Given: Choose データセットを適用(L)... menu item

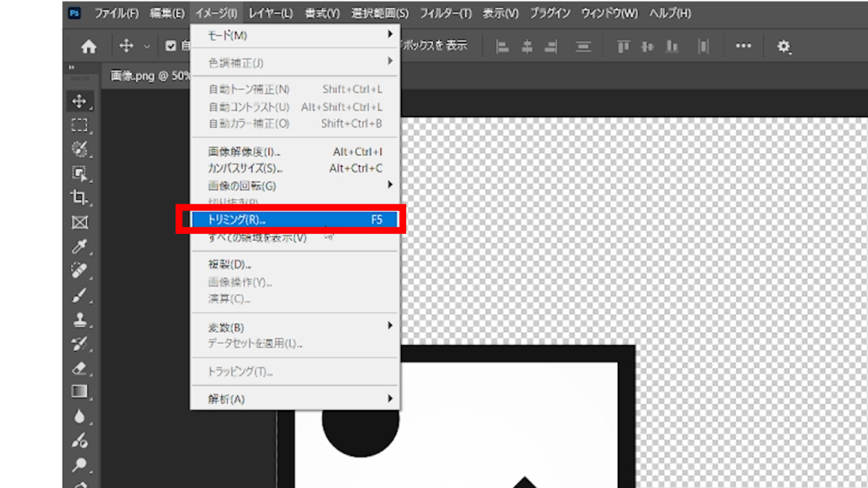Looking at the screenshot, I should [295, 344].
